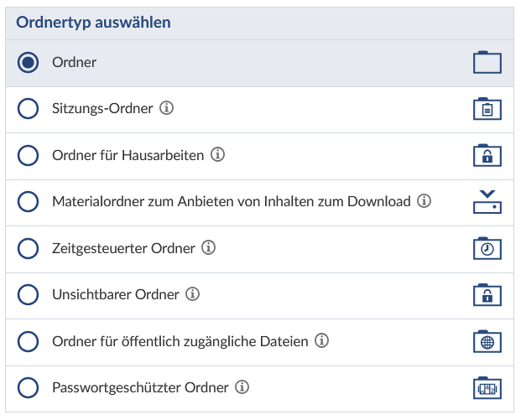Show info for Ordner für Hausarbeiten
Image resolution: width=521 pixels, height=420 pixels.
[x=218, y=155]
